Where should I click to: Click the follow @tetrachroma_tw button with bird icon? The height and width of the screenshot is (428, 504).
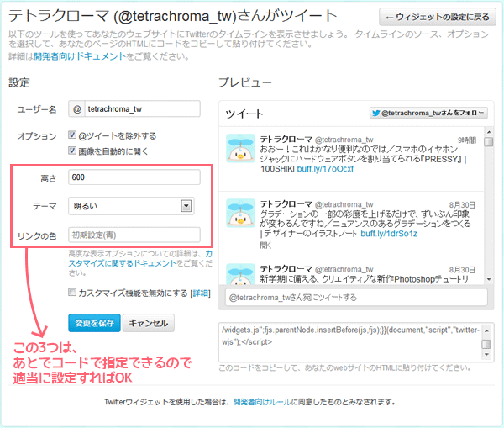click(428, 113)
